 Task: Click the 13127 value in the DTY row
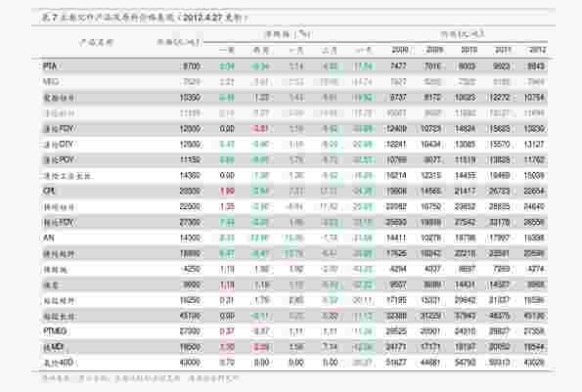(x=534, y=145)
